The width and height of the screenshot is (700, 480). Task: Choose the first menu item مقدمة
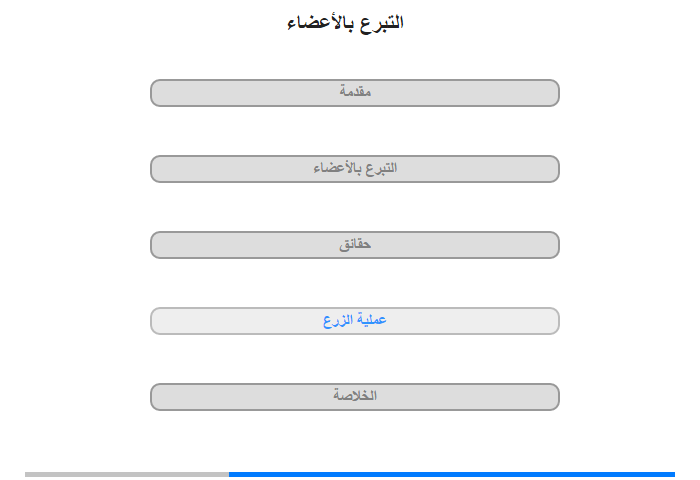(354, 93)
